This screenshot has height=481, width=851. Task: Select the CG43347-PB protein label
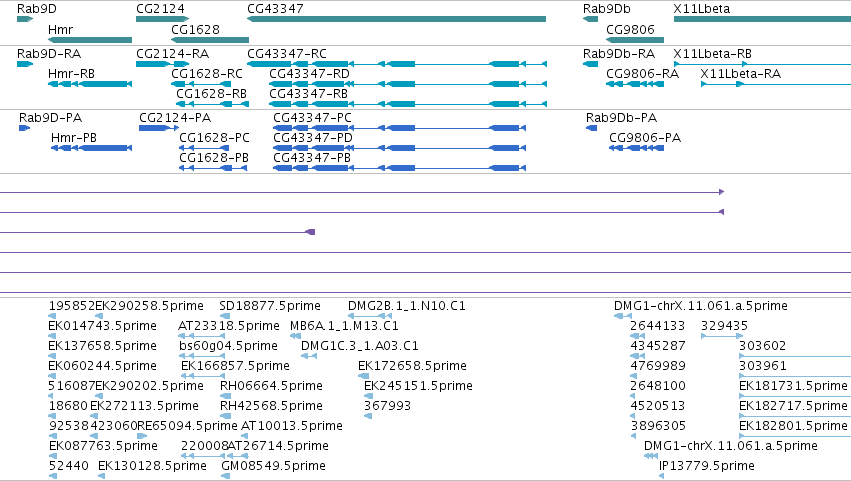coord(312,158)
